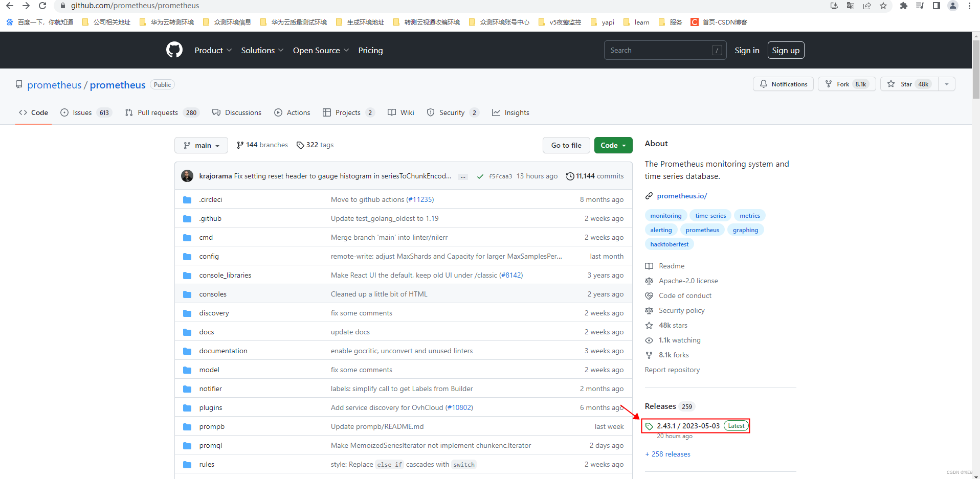Click the f5fcaa3 commit hash
This screenshot has height=479, width=980.
500,176
